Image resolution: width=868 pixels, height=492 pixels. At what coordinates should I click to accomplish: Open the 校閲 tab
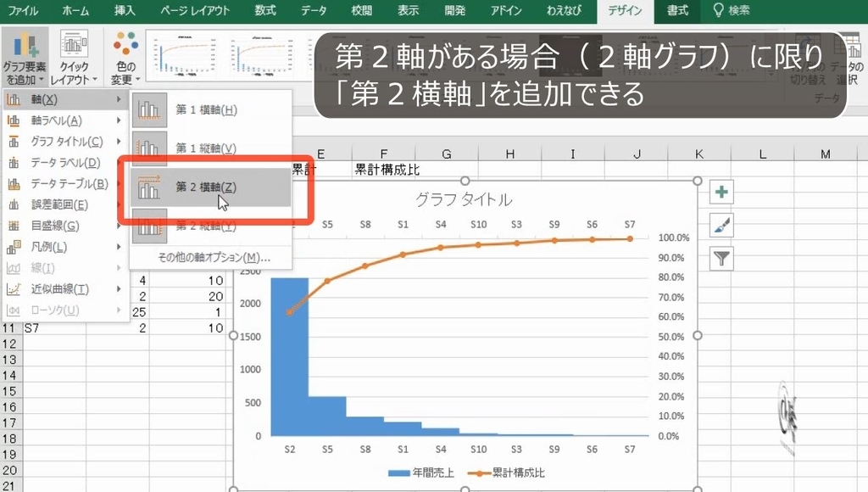click(x=362, y=10)
